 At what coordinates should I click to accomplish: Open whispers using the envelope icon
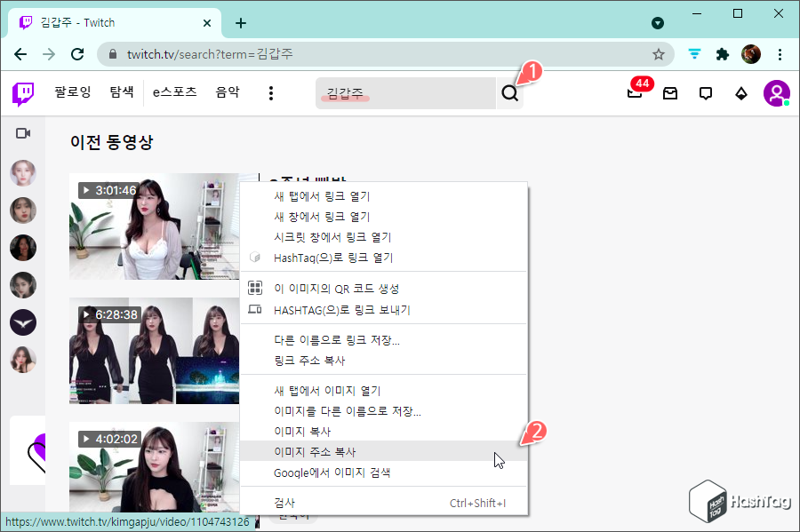click(x=669, y=91)
